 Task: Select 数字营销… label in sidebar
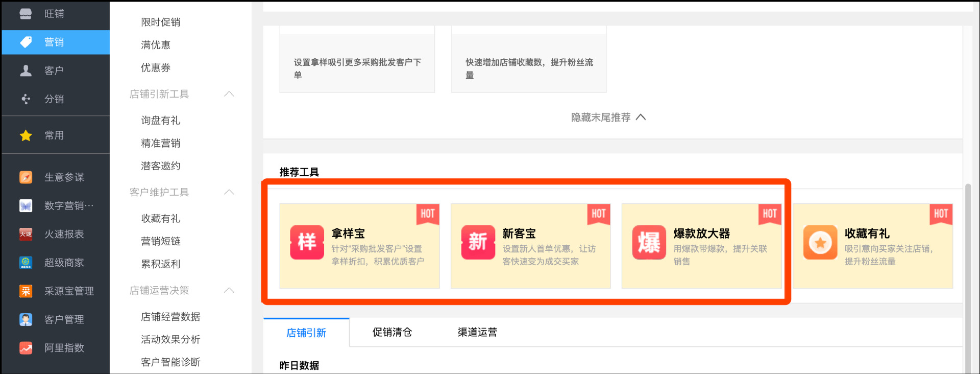[69, 205]
